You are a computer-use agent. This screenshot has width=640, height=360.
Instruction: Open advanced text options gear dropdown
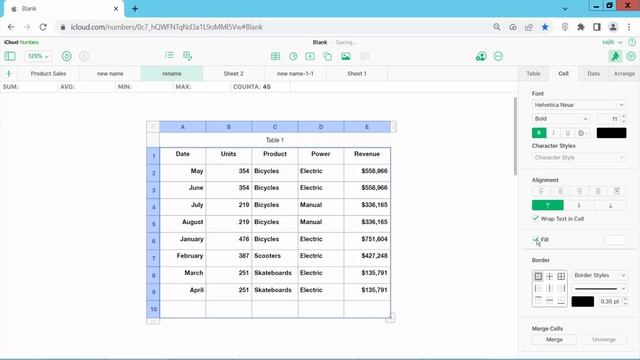(x=582, y=133)
